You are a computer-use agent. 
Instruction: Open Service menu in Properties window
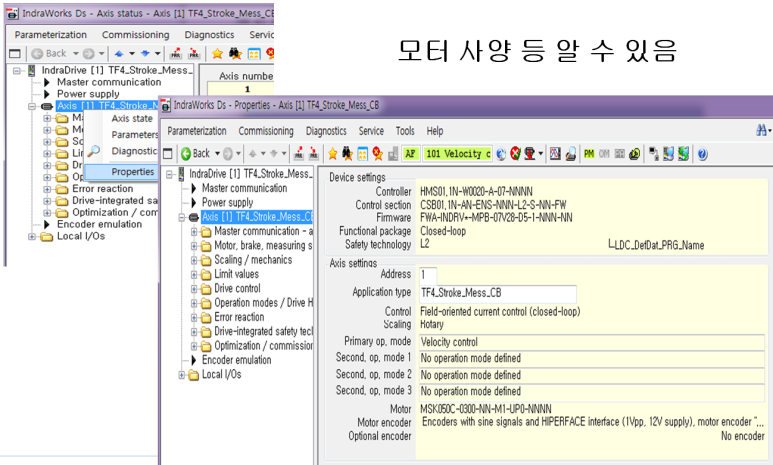click(x=371, y=131)
